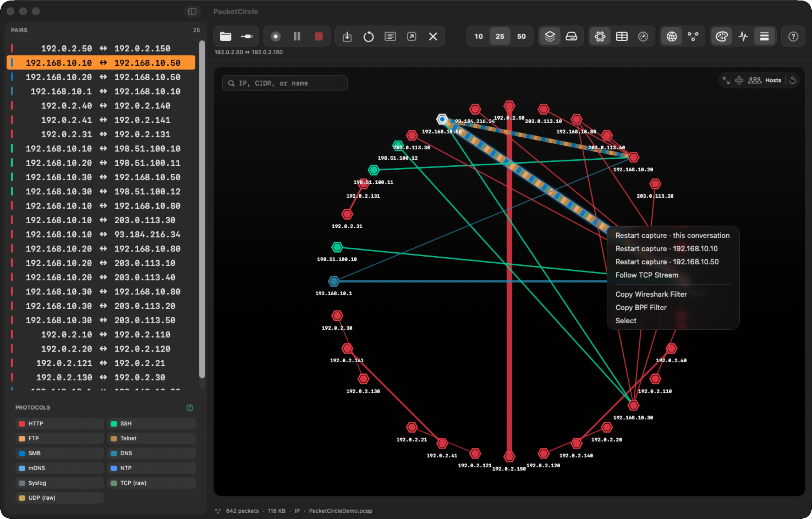The width and height of the screenshot is (812, 519).
Task: Choose Copy Wireshark Filter
Action: pos(651,294)
